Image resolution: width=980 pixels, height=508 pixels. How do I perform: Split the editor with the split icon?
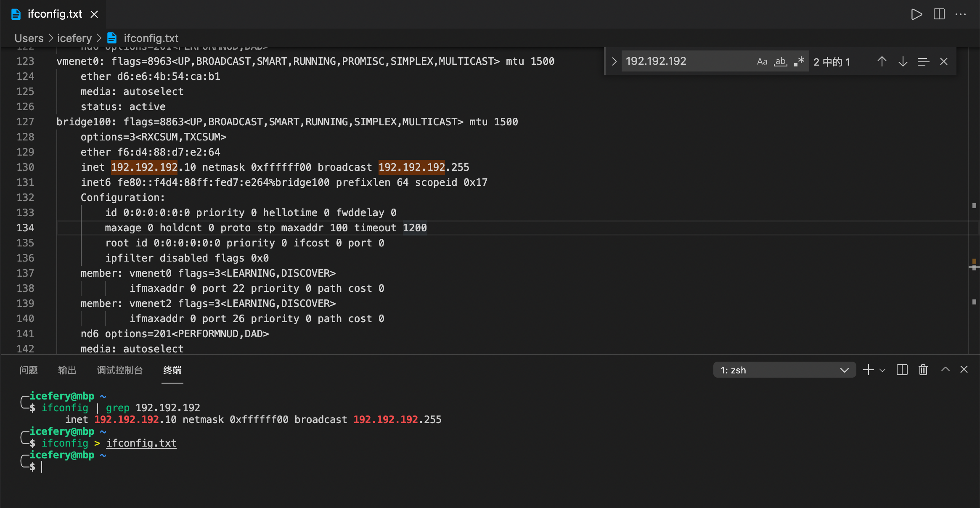(x=939, y=14)
